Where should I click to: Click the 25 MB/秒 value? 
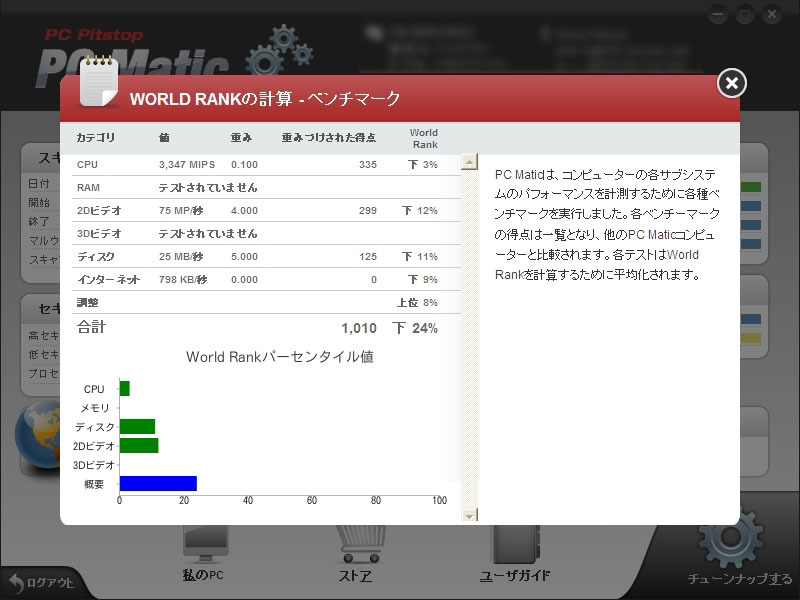click(x=181, y=257)
